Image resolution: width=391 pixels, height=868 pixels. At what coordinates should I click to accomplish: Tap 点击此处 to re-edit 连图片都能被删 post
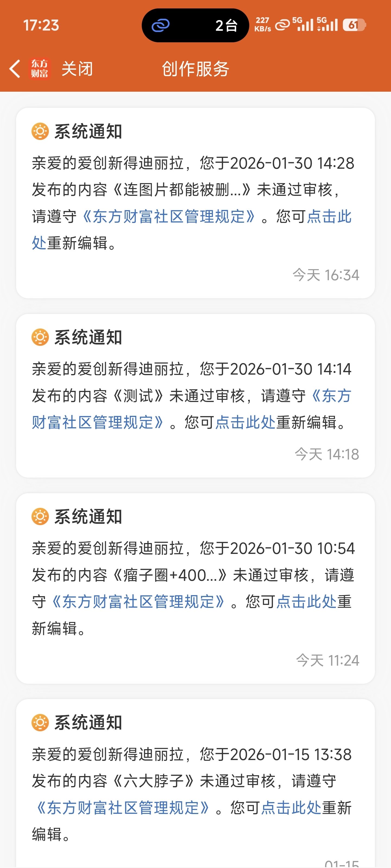pos(329,216)
